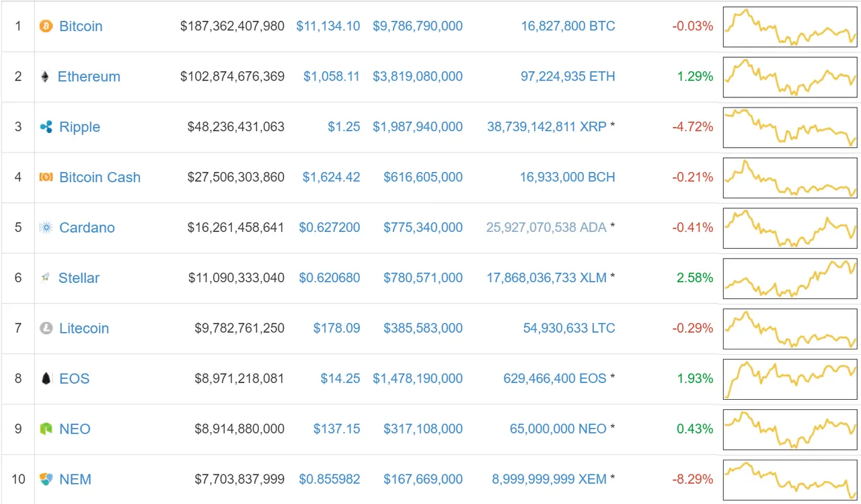This screenshot has height=504, width=861.
Task: Click supply 17,868,036,733 XLM
Action: [x=547, y=278]
